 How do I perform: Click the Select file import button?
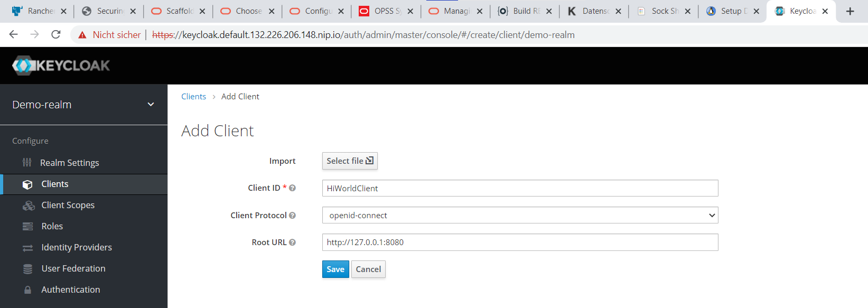350,161
